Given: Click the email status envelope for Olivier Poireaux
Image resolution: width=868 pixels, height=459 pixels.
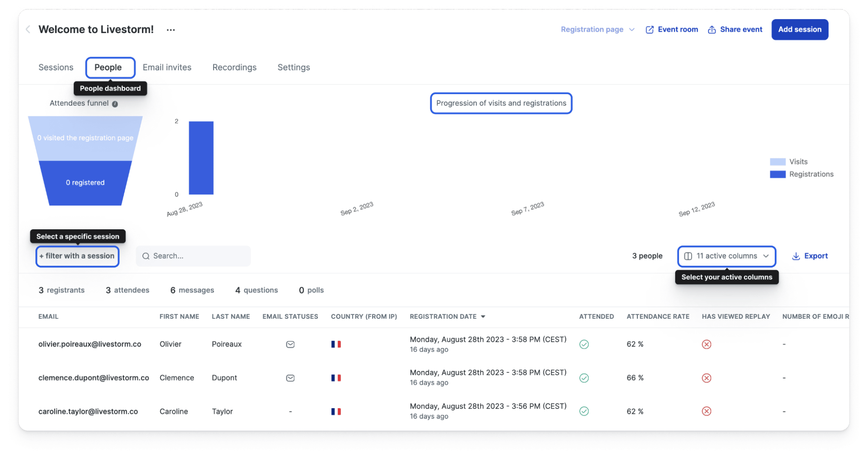Looking at the screenshot, I should (x=290, y=344).
